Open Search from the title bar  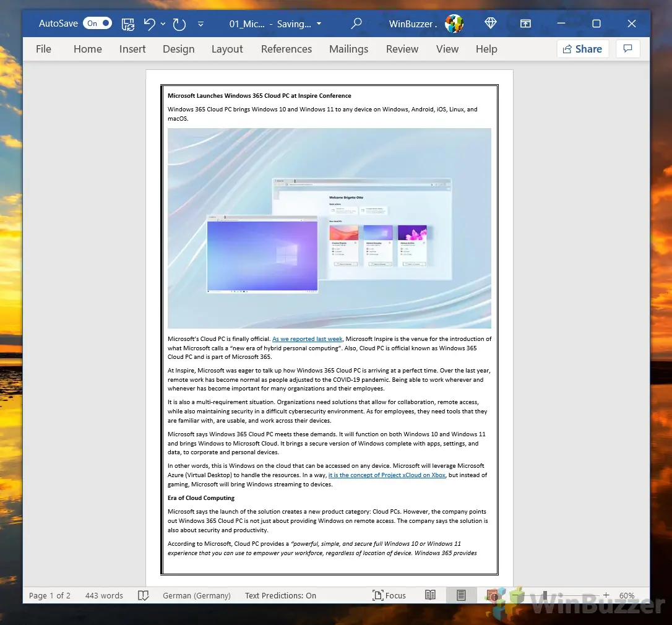356,24
